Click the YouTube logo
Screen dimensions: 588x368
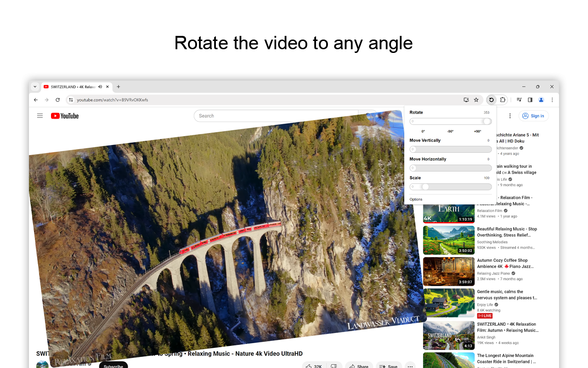[x=64, y=115]
